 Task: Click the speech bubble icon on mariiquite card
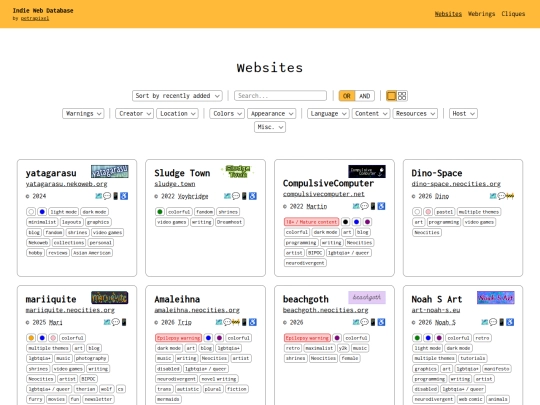[x=116, y=322]
